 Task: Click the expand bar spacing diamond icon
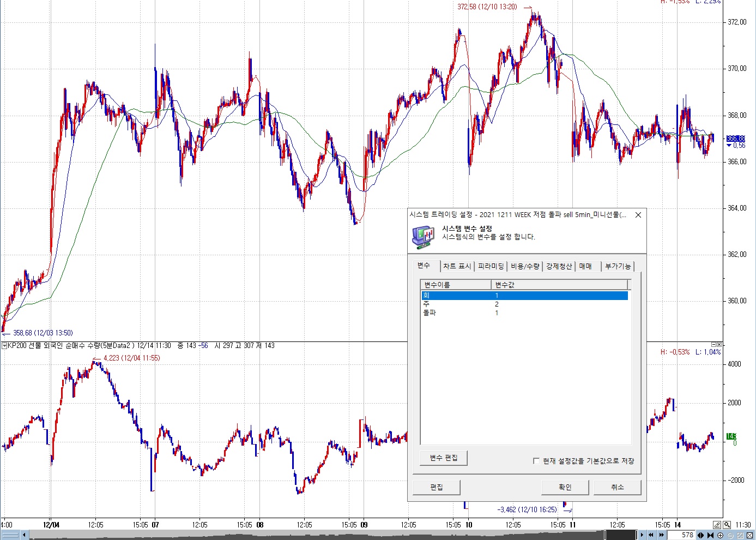(701, 535)
